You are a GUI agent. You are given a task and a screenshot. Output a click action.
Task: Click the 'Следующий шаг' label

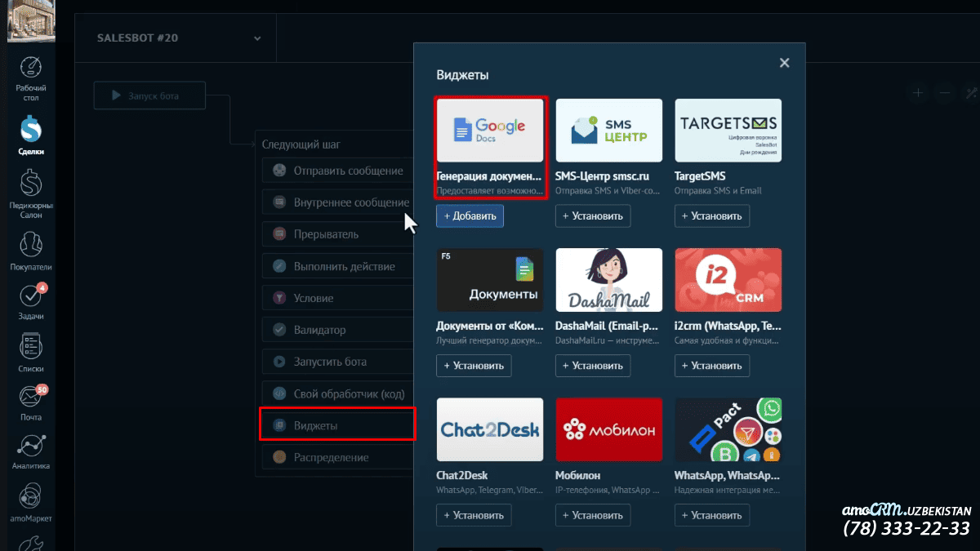coord(301,144)
